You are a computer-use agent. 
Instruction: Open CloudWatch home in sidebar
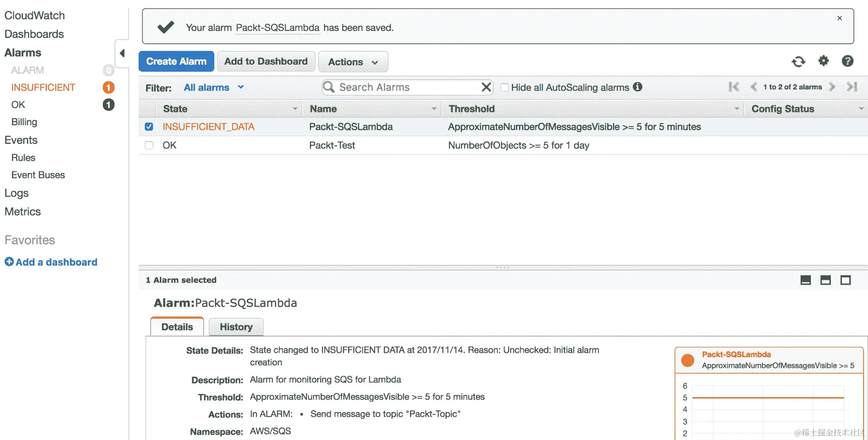tap(35, 15)
